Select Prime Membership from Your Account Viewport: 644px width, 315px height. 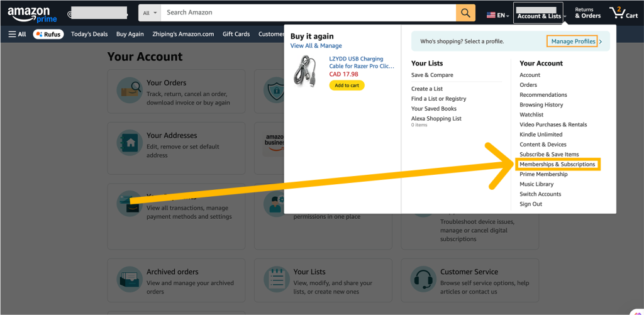[543, 174]
